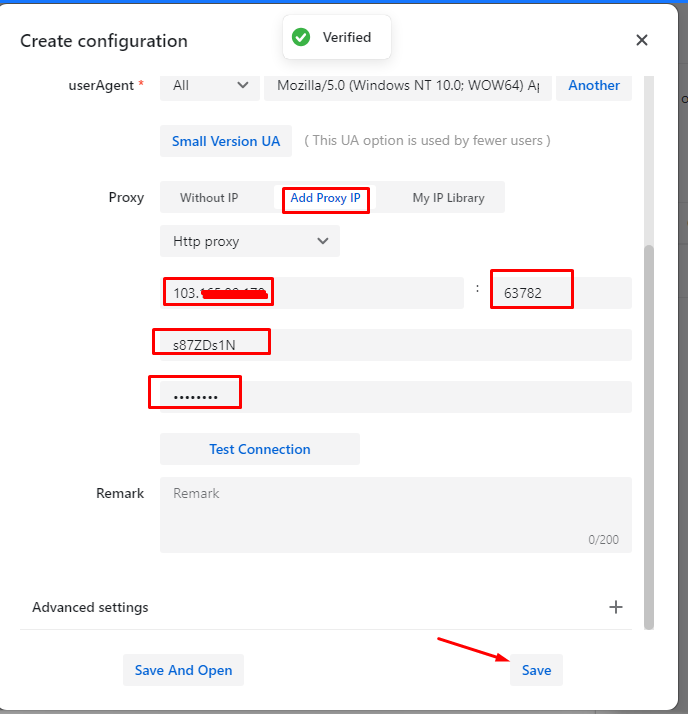This screenshot has height=714, width=688.
Task: Open the Http proxy type dropdown
Action: coord(249,241)
